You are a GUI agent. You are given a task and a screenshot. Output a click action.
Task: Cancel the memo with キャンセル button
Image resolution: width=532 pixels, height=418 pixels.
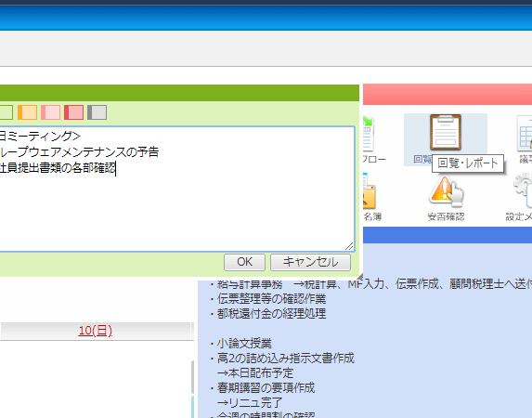click(x=310, y=262)
